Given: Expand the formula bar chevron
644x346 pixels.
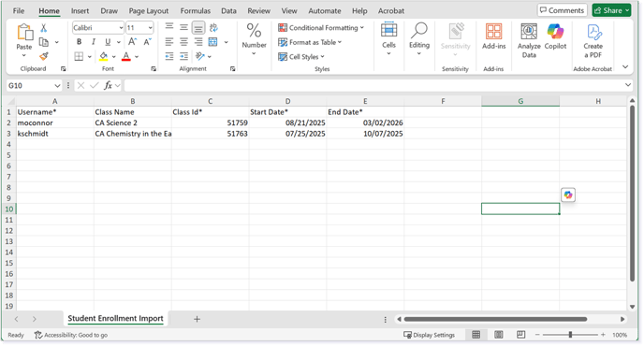Looking at the screenshot, I should (627, 85).
